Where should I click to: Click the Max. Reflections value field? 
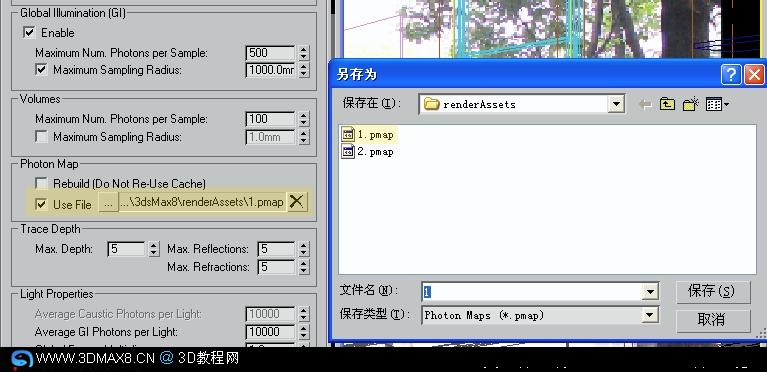click(x=277, y=249)
